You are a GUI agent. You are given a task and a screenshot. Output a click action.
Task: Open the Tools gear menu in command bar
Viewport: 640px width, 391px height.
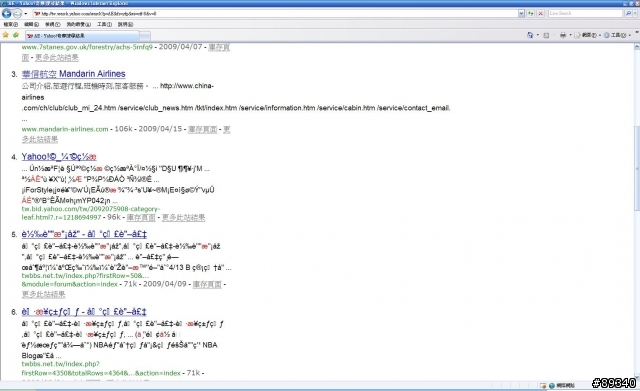616,36
